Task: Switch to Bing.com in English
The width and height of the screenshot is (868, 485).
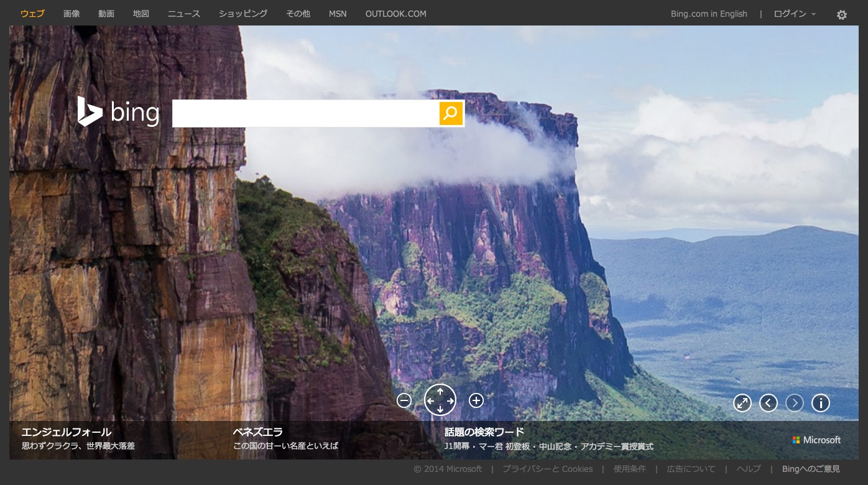Action: [709, 14]
